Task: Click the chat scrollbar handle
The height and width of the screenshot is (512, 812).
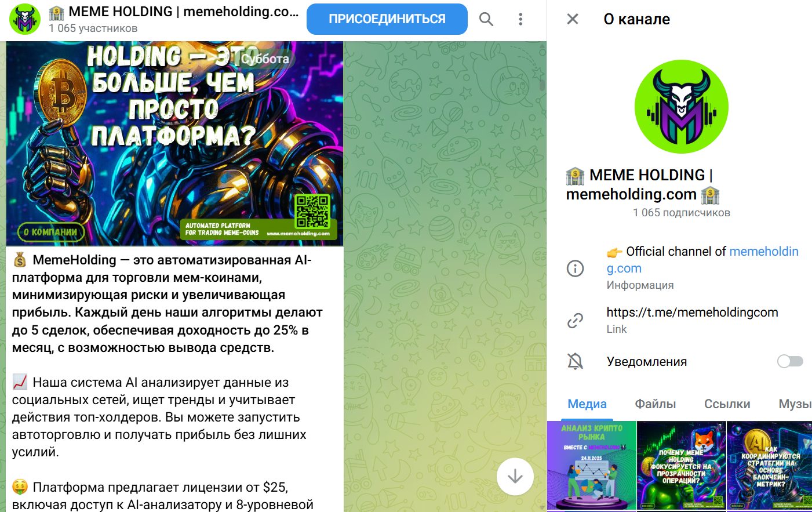Action: point(542,85)
